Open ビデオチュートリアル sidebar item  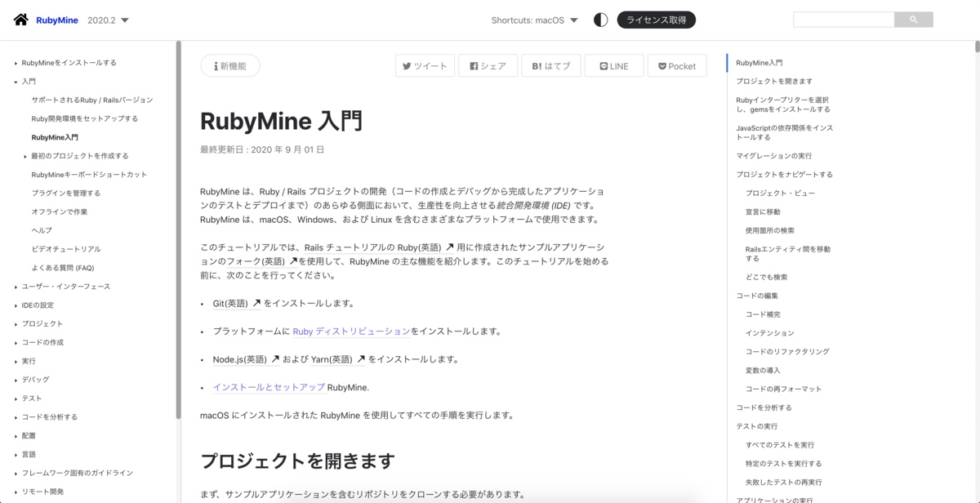(66, 249)
